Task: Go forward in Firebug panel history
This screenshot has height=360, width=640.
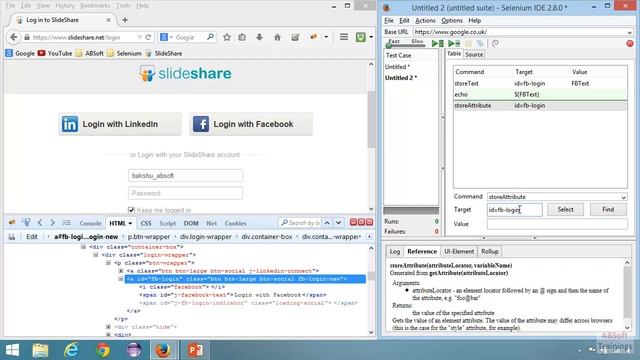Action: [x=52, y=222]
